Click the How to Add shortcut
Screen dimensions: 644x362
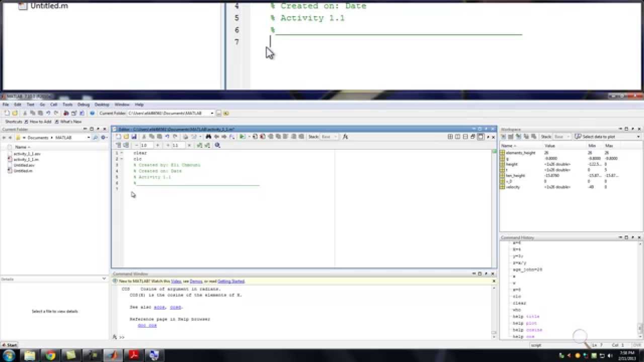[x=38, y=121]
